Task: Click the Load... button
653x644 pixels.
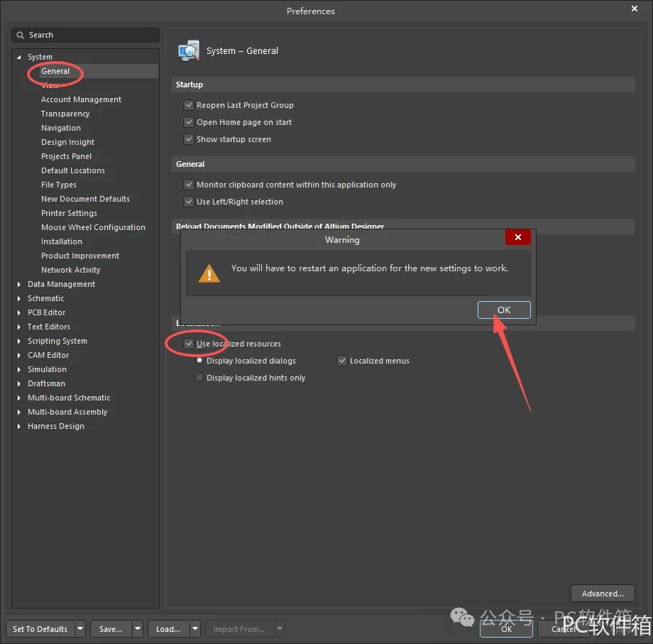Action: (168, 629)
